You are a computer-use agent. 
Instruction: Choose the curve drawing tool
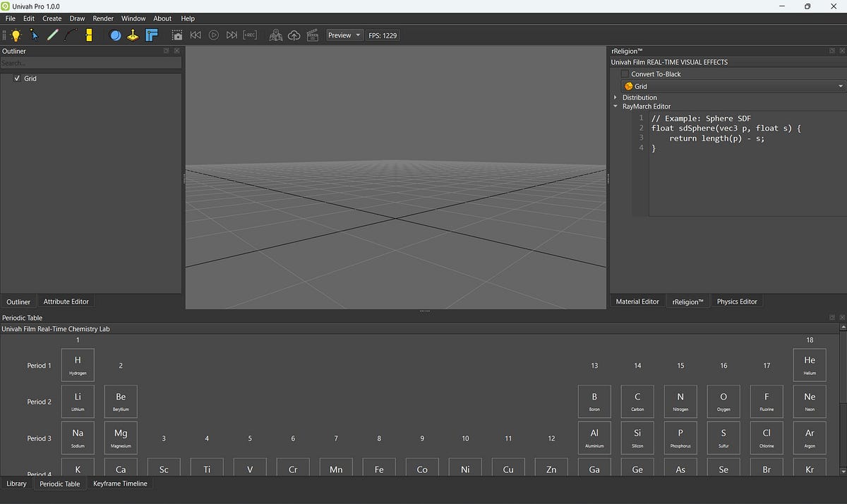[x=71, y=35]
